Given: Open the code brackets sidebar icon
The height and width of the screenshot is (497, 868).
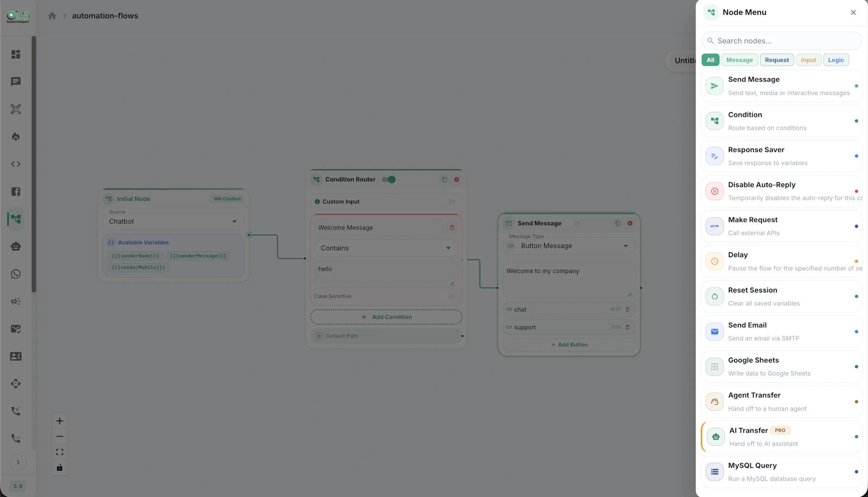Looking at the screenshot, I should tap(16, 164).
